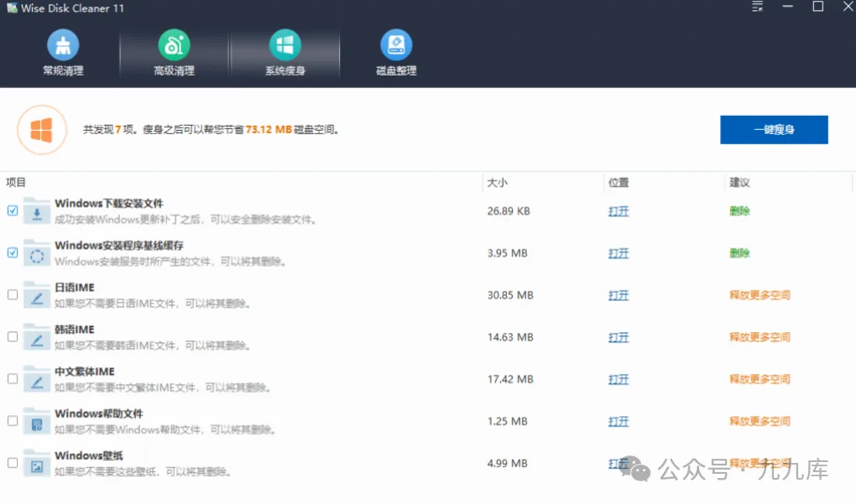Click the Windows下载安装文件 folder icon
The height and width of the screenshot is (504, 856).
(37, 211)
